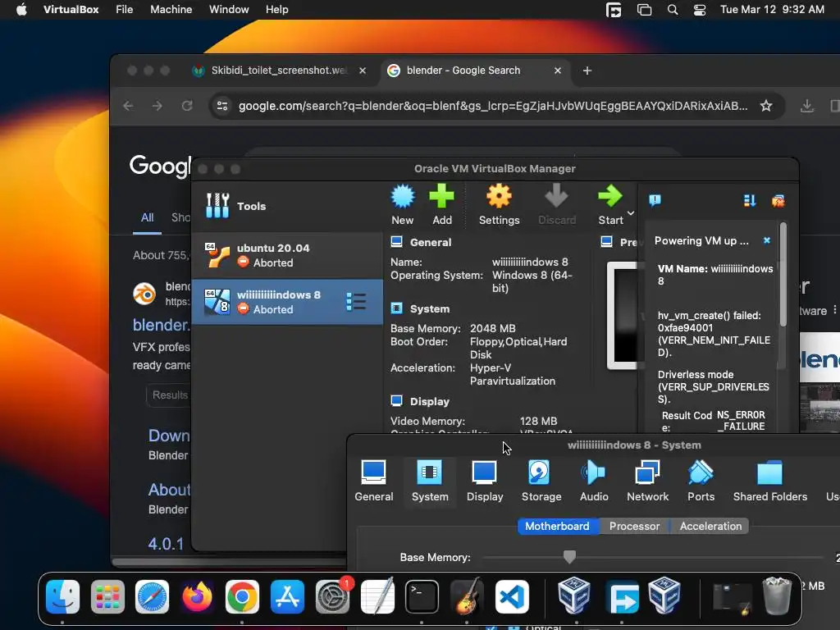Open Chrome downloads icon
Image resolution: width=840 pixels, height=630 pixels.
pos(807,106)
